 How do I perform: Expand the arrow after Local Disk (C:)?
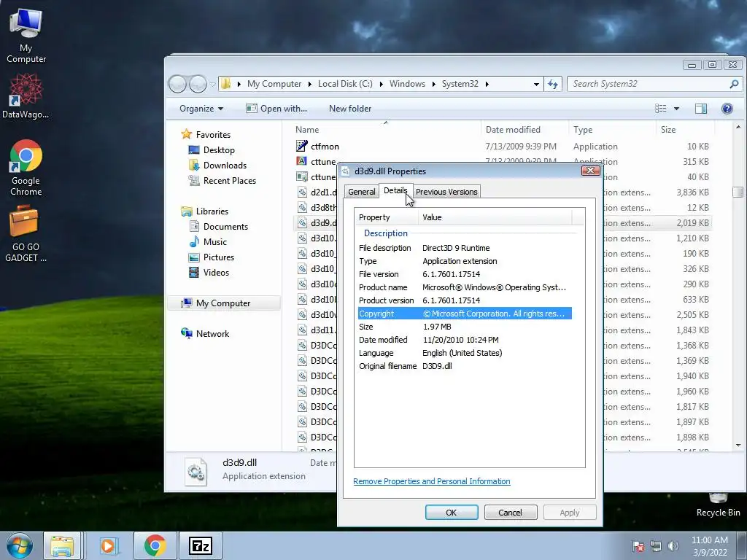click(381, 84)
